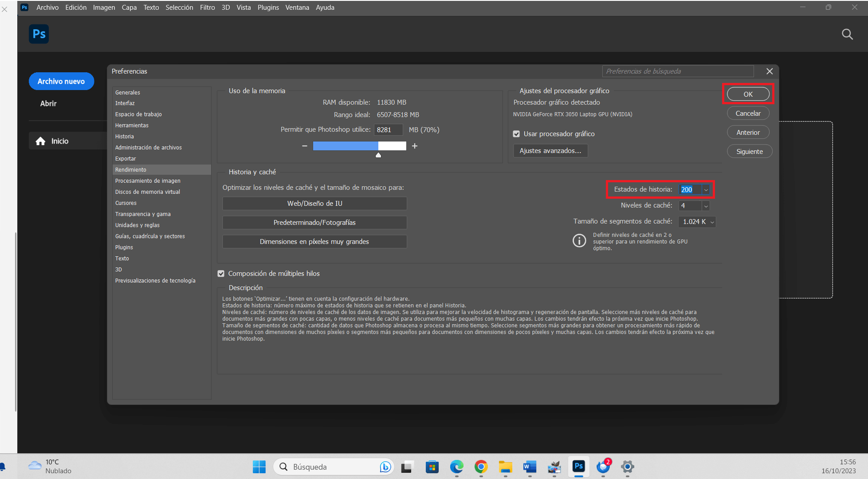This screenshot has height=479, width=868.
Task: Open Google Chrome from taskbar
Action: coord(481,467)
